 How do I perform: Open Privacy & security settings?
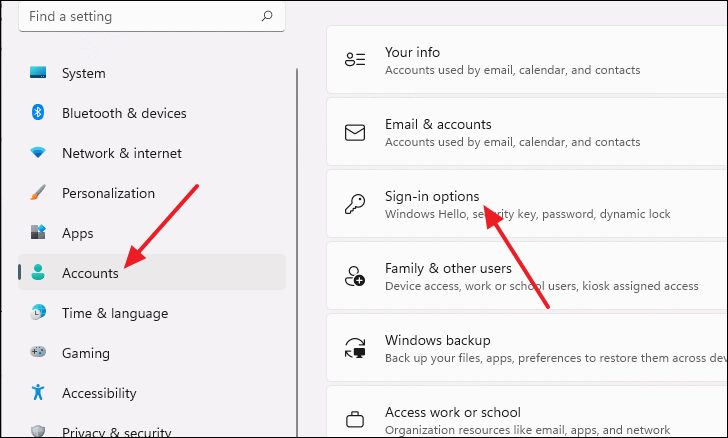tap(152, 430)
